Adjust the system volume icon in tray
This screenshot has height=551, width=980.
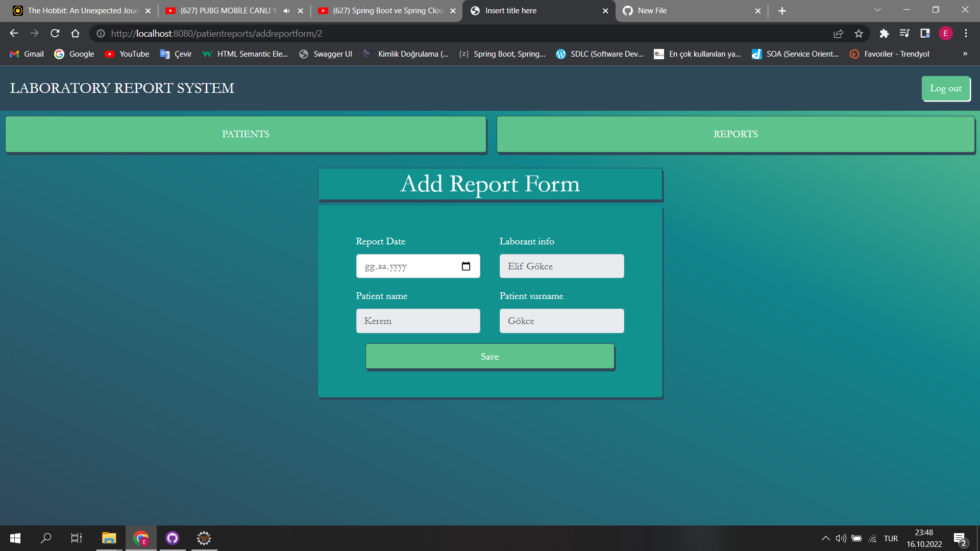(841, 538)
